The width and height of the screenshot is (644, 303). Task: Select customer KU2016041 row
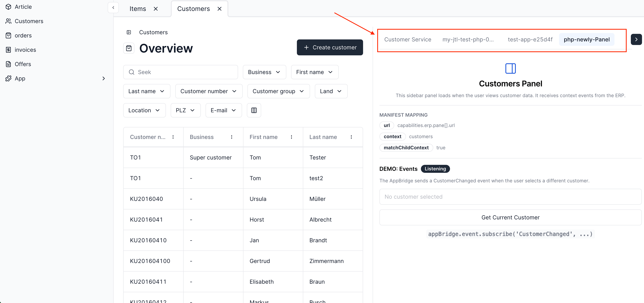coord(243,220)
